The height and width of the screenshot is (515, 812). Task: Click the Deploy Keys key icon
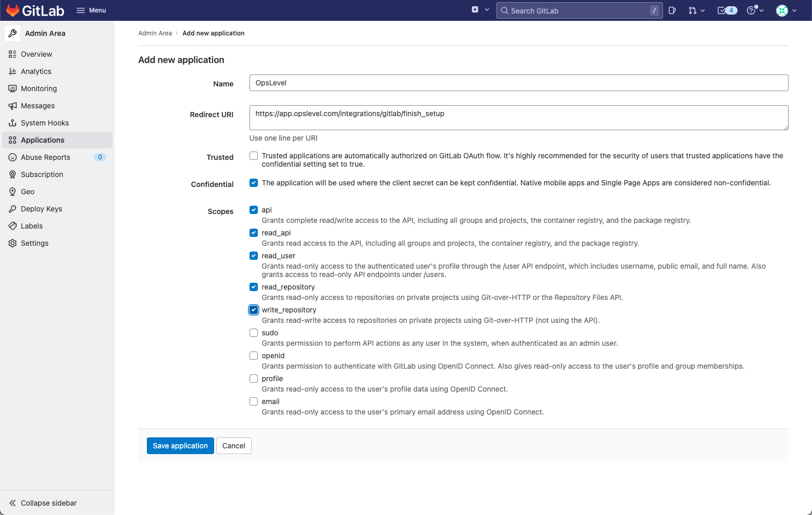coord(13,209)
